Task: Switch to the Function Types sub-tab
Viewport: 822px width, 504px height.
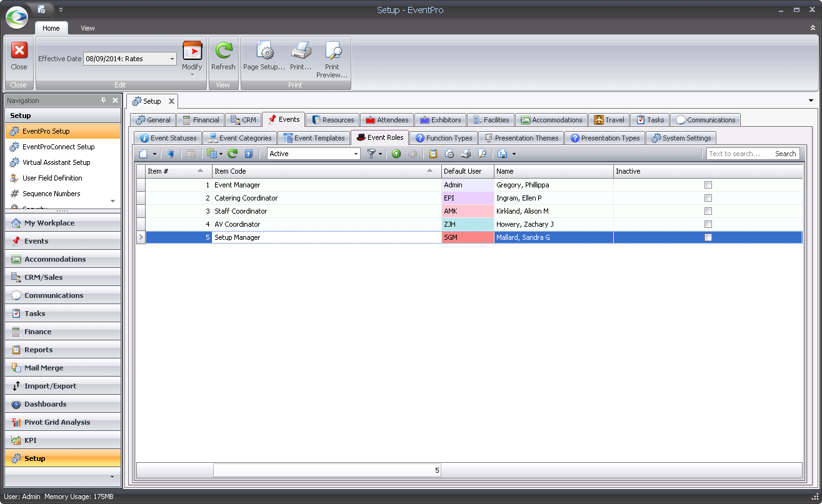Action: point(444,138)
